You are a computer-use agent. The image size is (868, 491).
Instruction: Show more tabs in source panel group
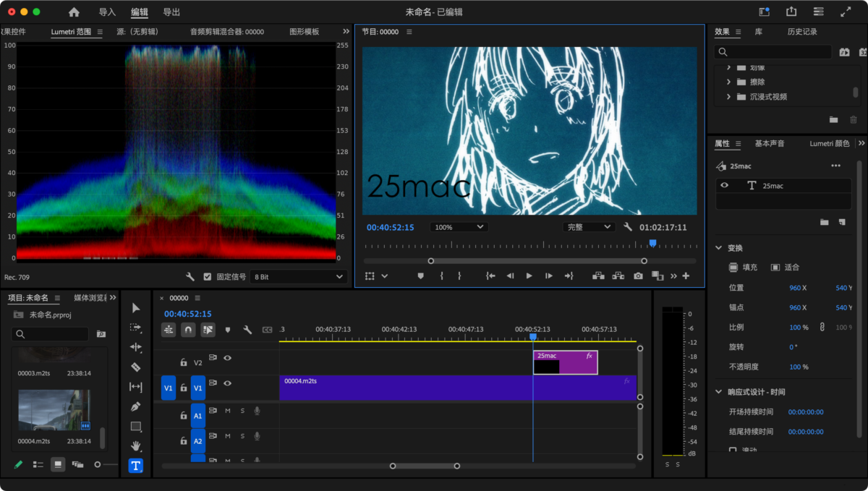346,32
